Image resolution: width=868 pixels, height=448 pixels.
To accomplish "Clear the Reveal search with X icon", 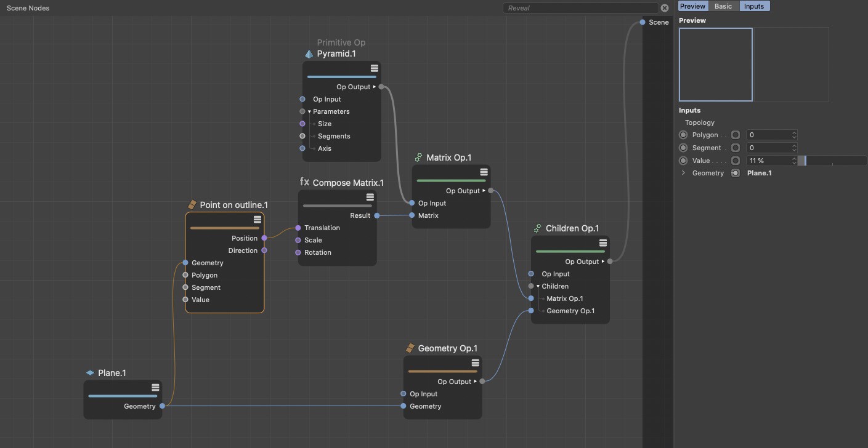I will coord(665,8).
